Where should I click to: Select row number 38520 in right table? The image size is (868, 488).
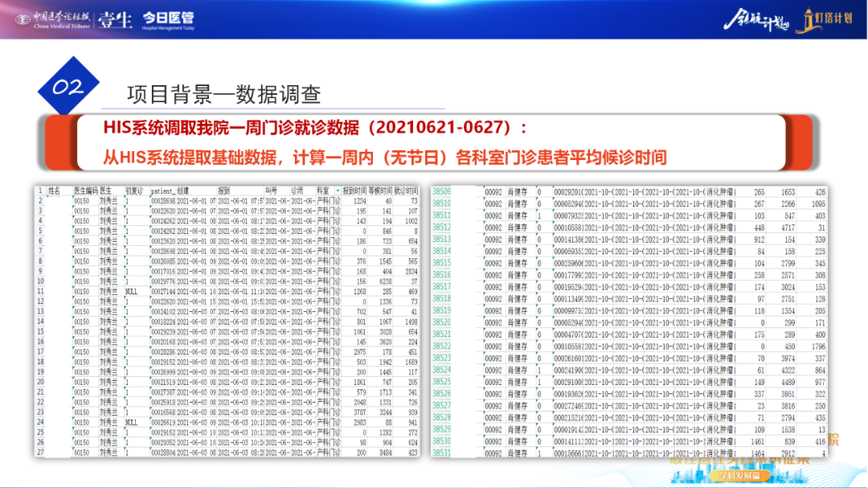(441, 322)
